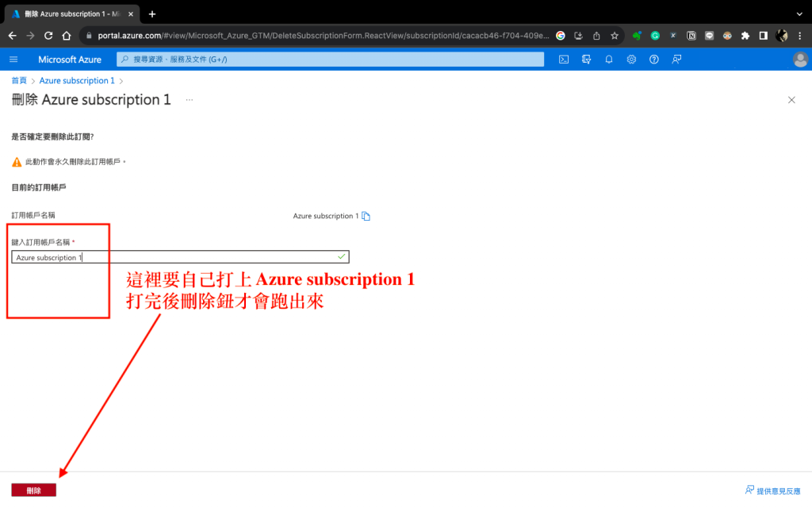
Task: Open a new browser tab
Action: pyautogui.click(x=152, y=14)
